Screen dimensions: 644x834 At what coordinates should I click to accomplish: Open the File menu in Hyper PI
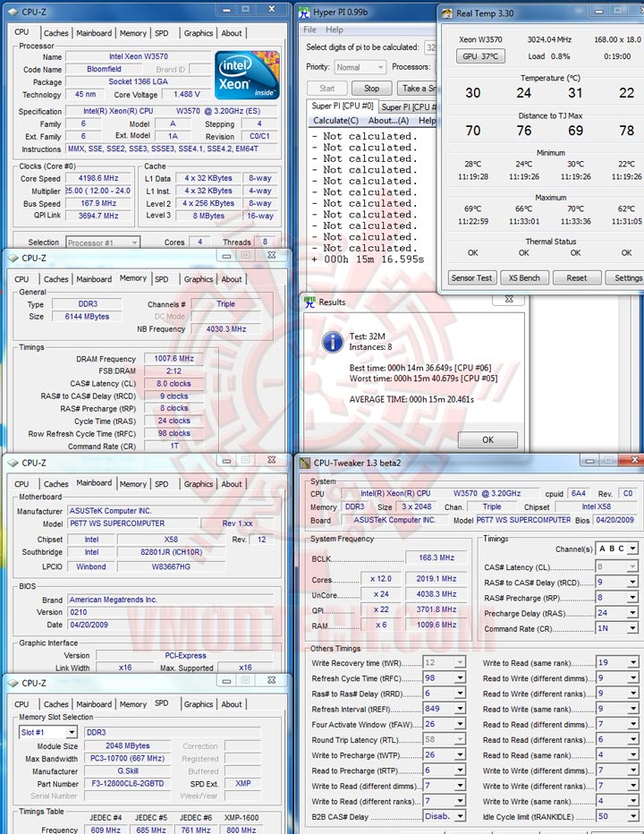click(x=310, y=30)
